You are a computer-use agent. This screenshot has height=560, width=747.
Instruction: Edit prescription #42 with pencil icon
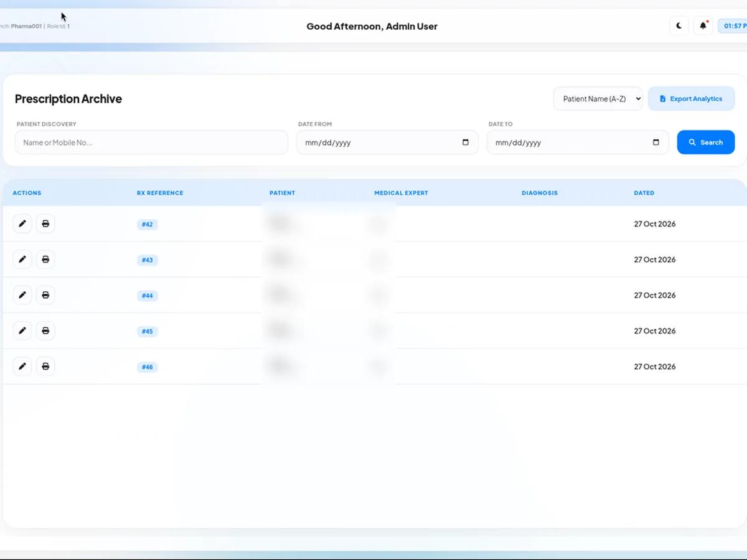click(x=22, y=223)
